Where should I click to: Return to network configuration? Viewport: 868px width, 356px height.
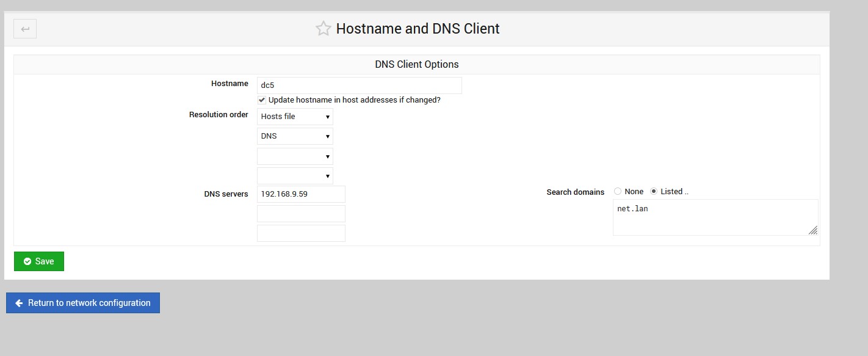(83, 303)
